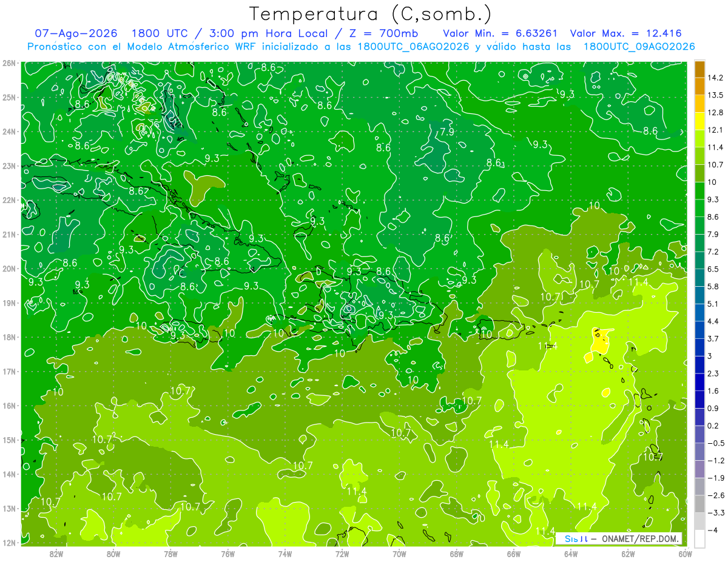Screen dimensions: 728x562
Task: Click the white color bar swatch below -4
Action: point(699,539)
